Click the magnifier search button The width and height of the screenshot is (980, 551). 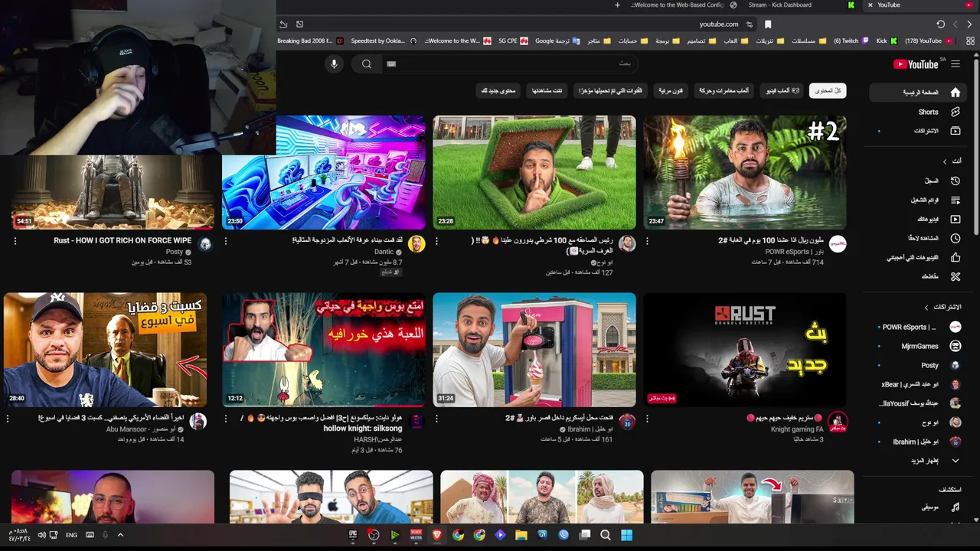[367, 64]
